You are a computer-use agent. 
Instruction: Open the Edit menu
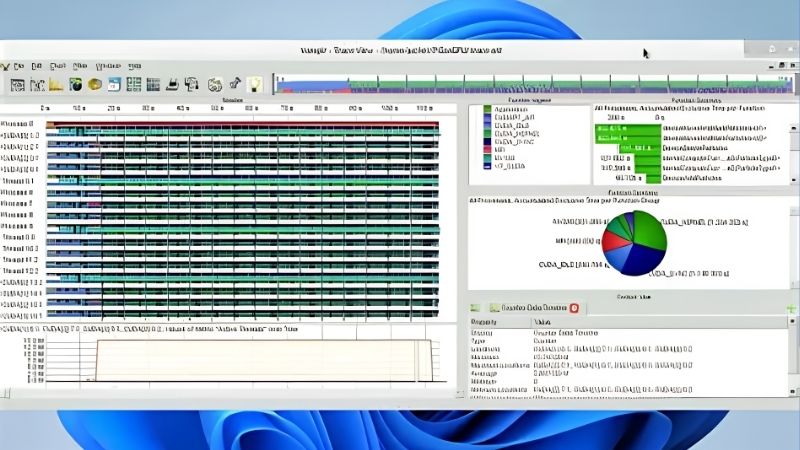coord(36,66)
